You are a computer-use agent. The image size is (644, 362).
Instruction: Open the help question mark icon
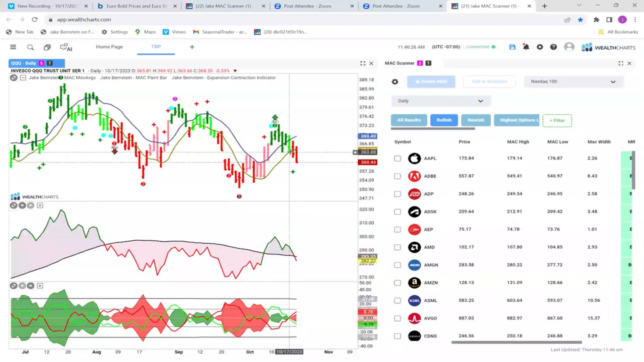click(x=553, y=47)
